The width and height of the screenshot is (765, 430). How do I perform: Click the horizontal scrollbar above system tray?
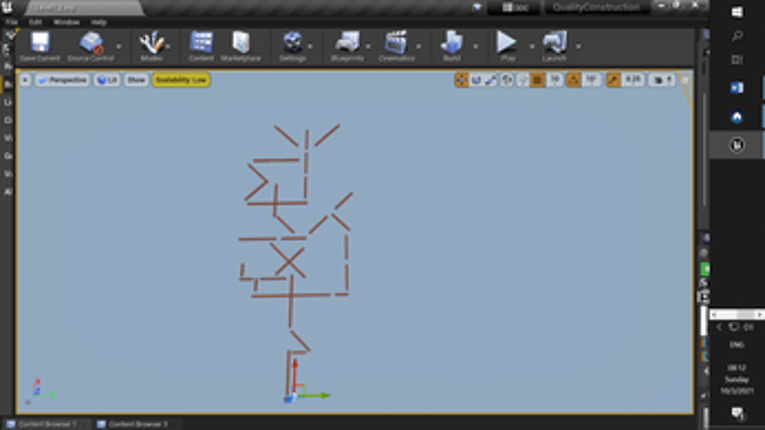tap(737, 315)
